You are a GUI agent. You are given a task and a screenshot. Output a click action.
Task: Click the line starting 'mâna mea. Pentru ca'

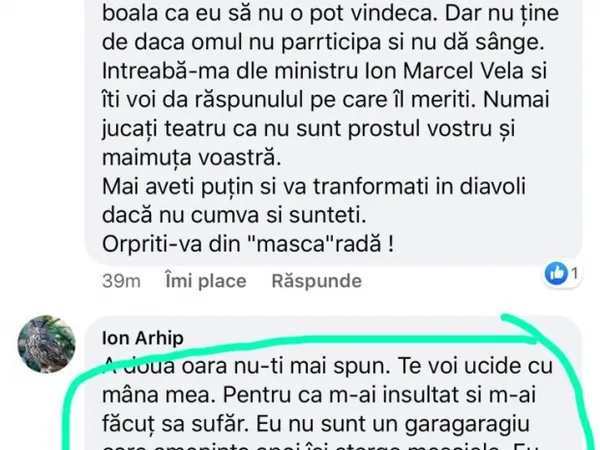click(319, 395)
